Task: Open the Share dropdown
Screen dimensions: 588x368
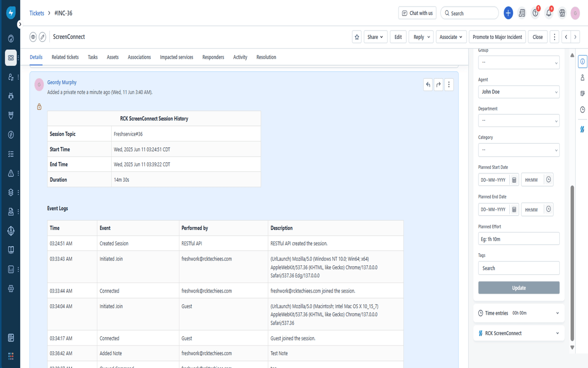Action: pos(375,37)
